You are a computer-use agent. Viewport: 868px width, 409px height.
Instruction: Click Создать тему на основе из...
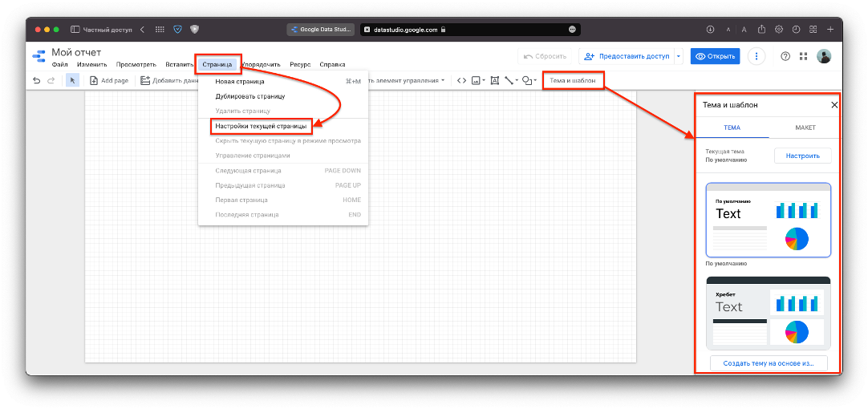pyautogui.click(x=769, y=363)
